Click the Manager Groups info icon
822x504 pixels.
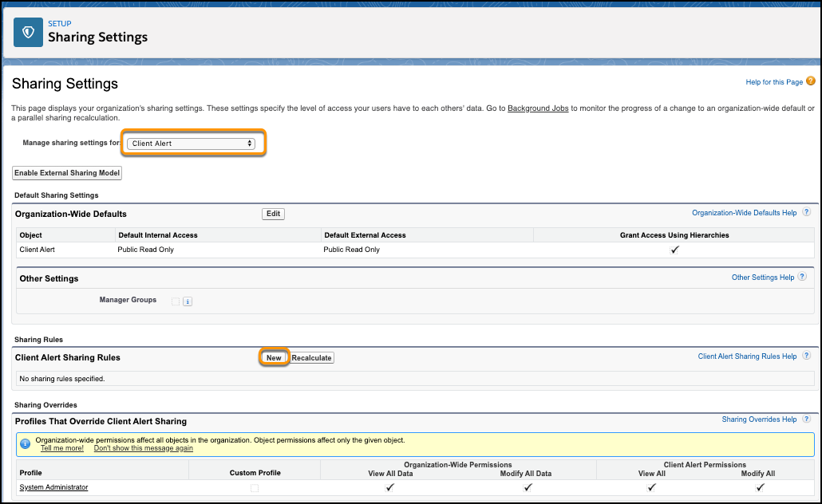188,301
